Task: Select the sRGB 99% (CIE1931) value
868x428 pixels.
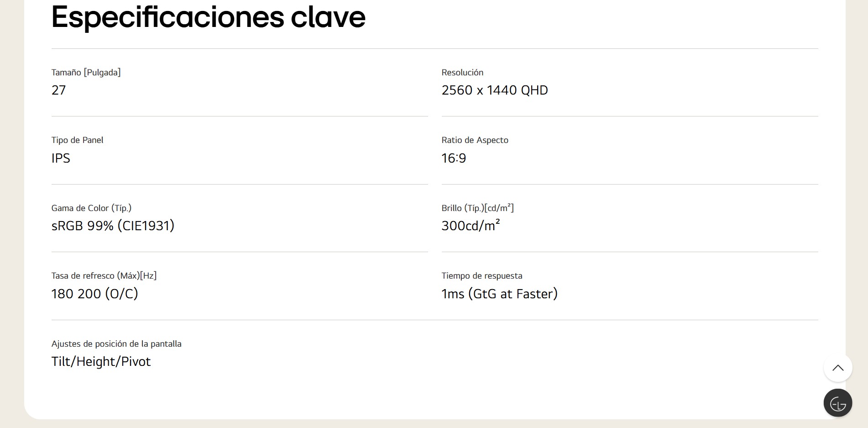Action: (113, 226)
